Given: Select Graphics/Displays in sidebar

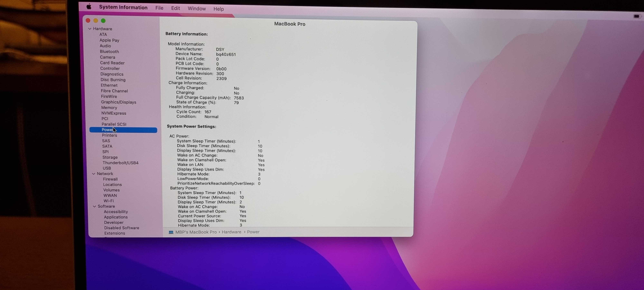Looking at the screenshot, I should 118,102.
